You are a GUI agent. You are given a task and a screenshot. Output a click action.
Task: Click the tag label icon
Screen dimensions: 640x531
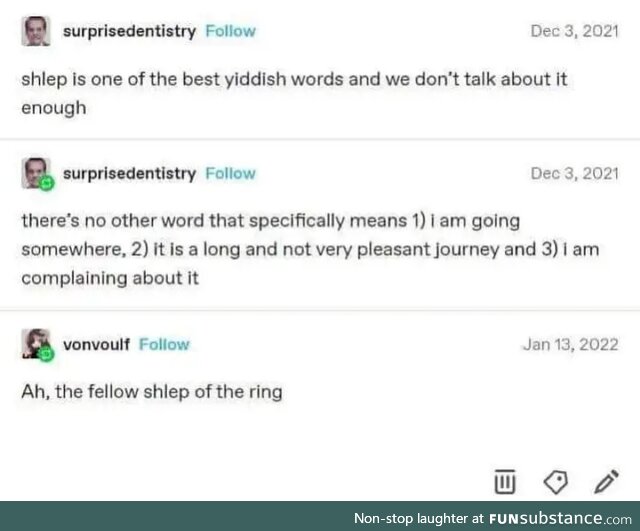(x=556, y=482)
